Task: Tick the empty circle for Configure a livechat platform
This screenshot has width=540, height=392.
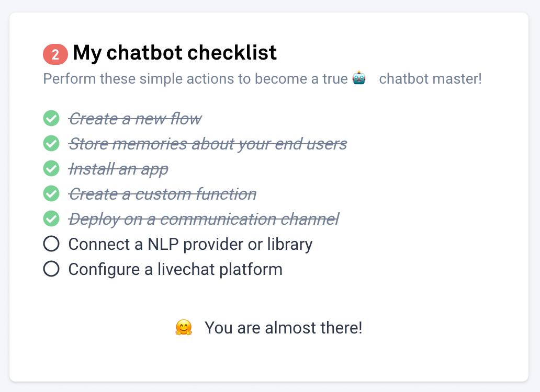Action: 51,269
